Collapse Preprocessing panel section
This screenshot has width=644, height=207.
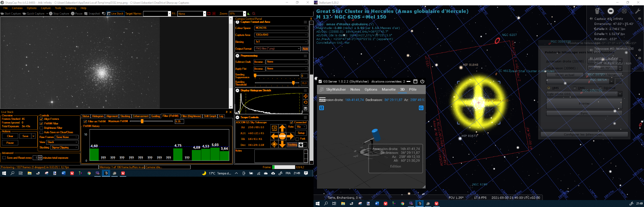click(238, 56)
